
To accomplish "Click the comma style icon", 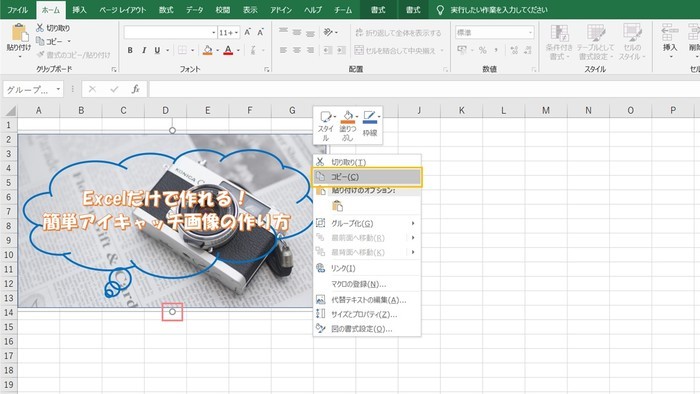I will pos(496,50).
